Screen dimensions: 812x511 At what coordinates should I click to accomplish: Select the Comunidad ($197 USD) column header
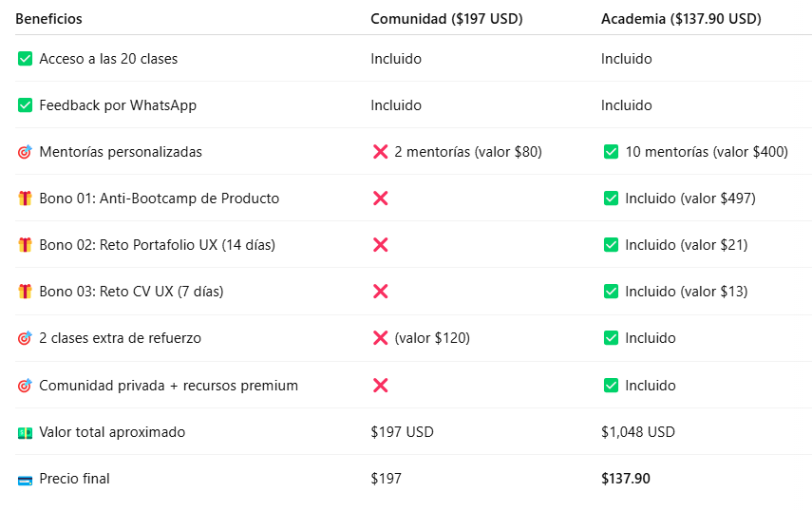[x=446, y=19]
